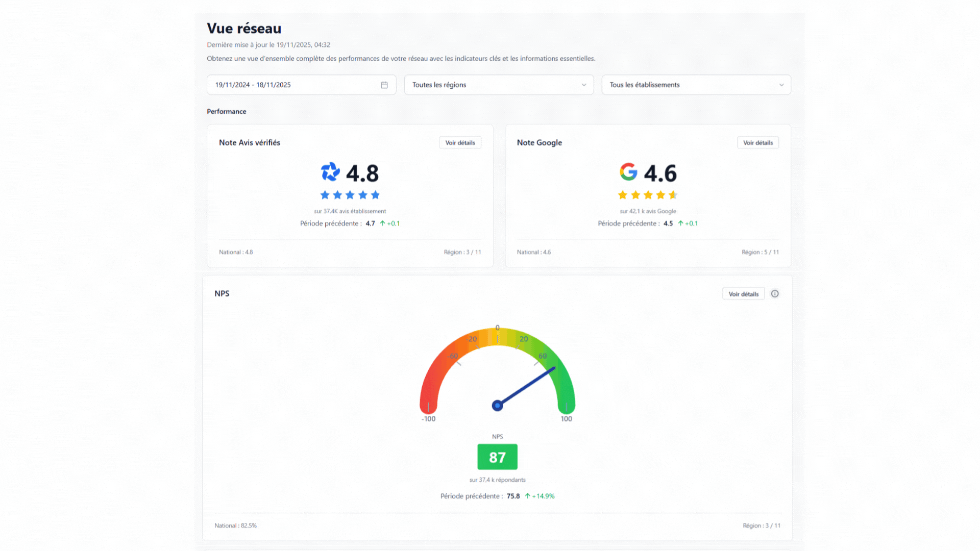This screenshot has width=980, height=551.
Task: Select the Région : 5 / 11 link on Google card
Action: [760, 252]
